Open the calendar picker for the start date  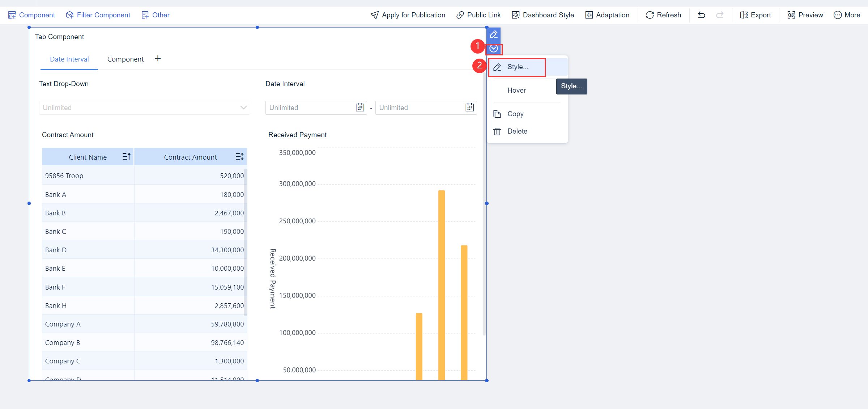(x=359, y=107)
